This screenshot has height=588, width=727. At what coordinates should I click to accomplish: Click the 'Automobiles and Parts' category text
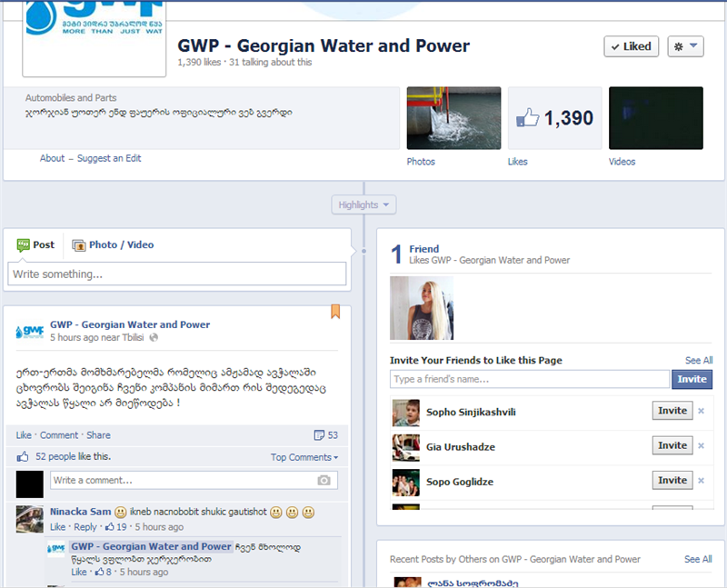[71, 98]
